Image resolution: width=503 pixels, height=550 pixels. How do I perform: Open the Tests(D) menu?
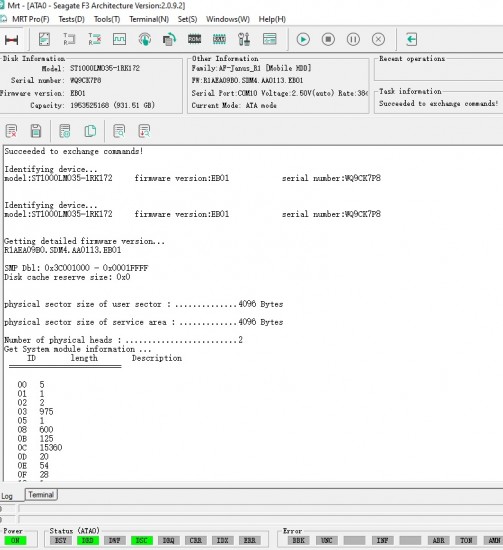72,19
